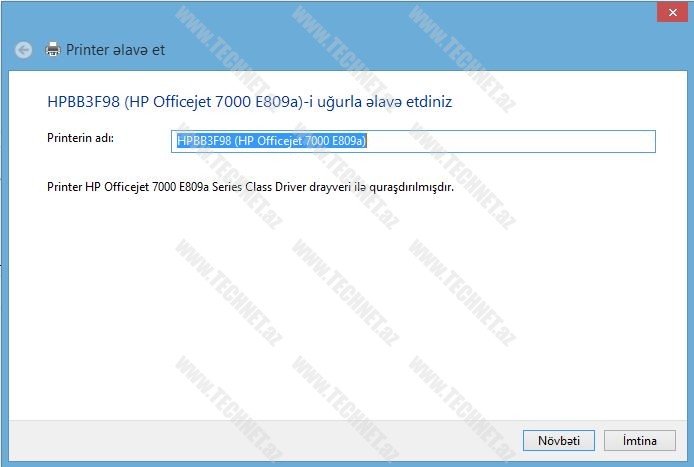Viewport: 694px width, 467px height.
Task: Click "Series Class Driver" in the description
Action: pyautogui.click(x=284, y=187)
